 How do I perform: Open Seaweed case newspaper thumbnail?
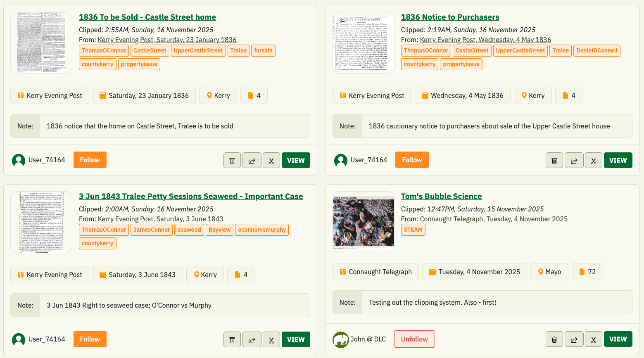tap(41, 222)
